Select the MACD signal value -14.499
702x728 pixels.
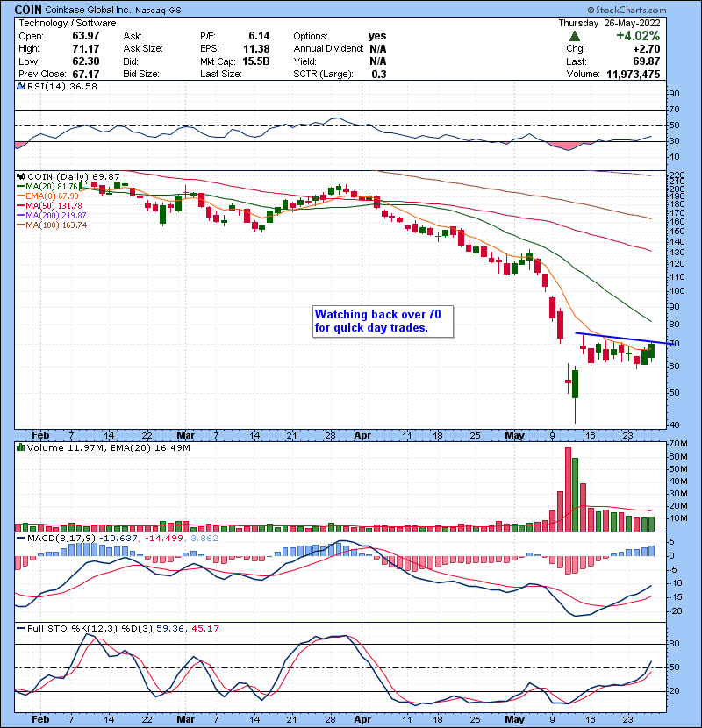point(164,539)
